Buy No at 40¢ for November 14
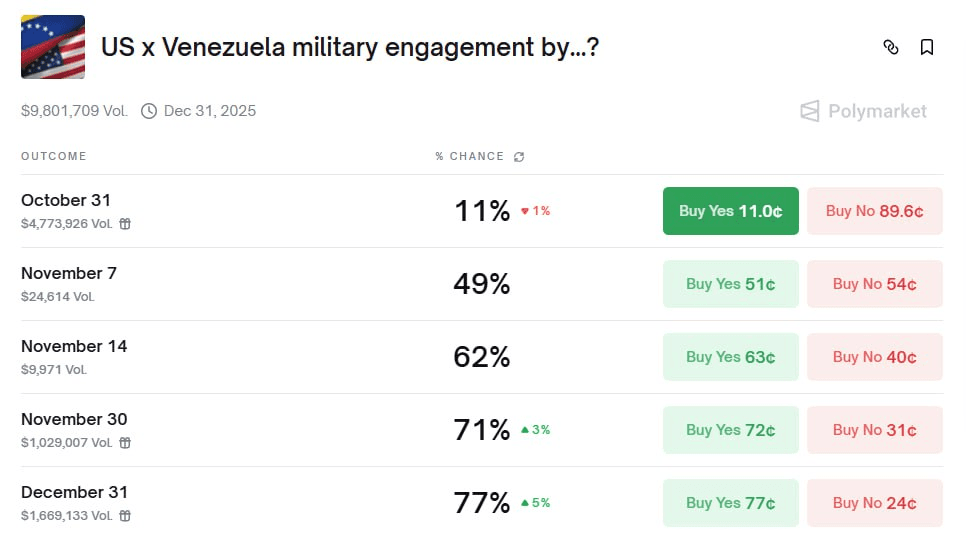The height and width of the screenshot is (550, 966). pos(874,357)
